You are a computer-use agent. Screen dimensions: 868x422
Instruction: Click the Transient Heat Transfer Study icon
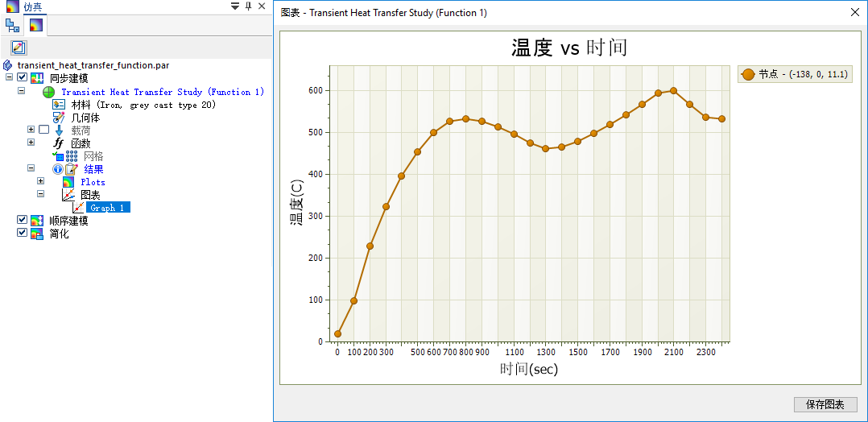click(x=49, y=92)
